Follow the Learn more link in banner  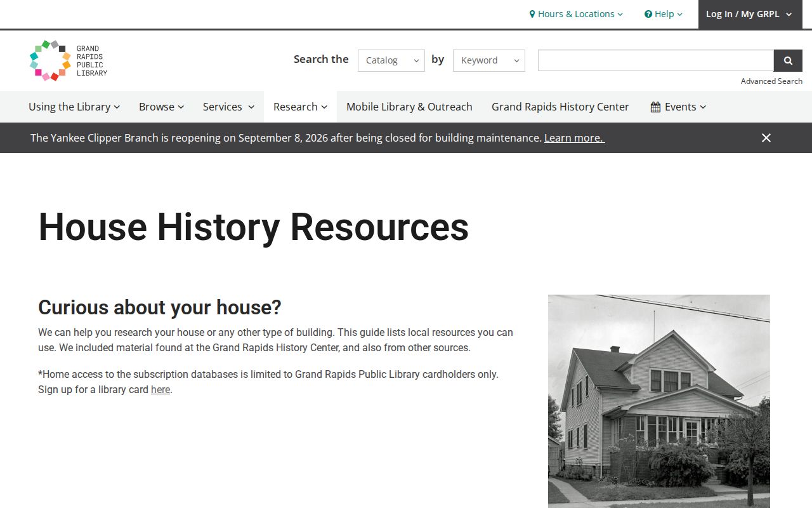click(x=574, y=138)
